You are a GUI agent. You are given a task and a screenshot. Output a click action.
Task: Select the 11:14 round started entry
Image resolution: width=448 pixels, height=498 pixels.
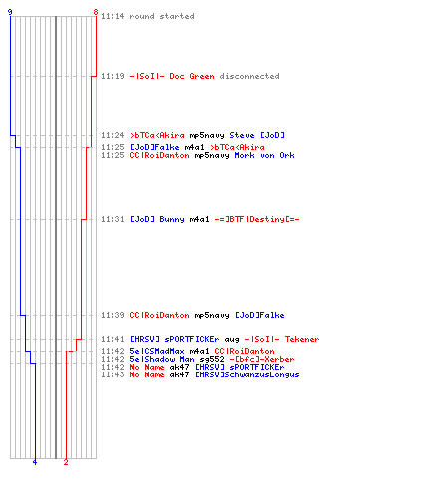tap(147, 16)
